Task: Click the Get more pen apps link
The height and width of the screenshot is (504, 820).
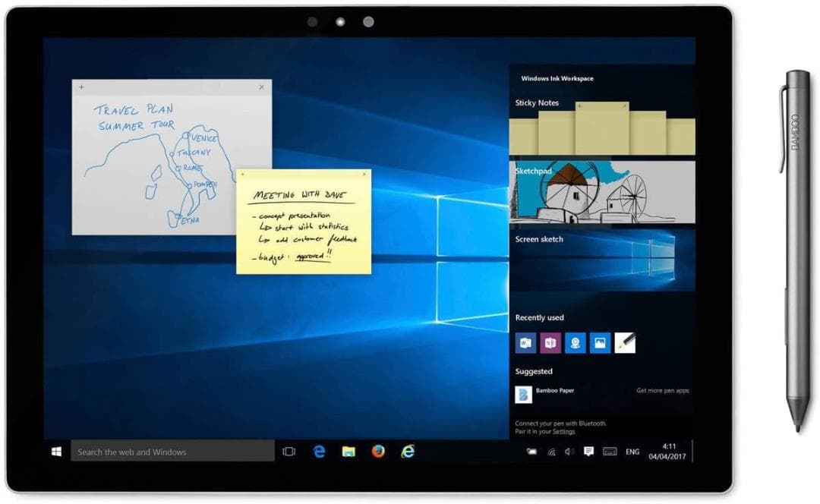Action: [662, 391]
